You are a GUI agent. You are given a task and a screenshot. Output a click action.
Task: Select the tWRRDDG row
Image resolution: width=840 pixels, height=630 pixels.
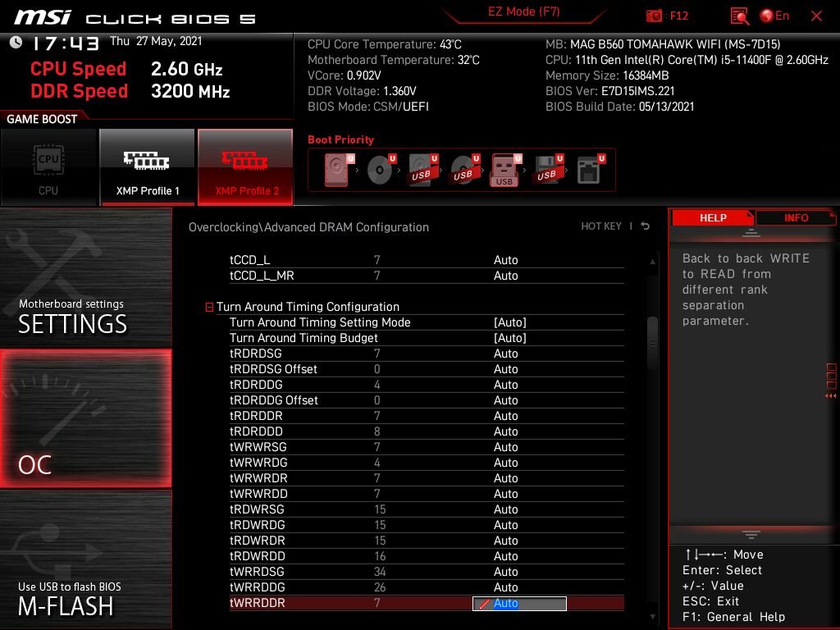[x=427, y=587]
